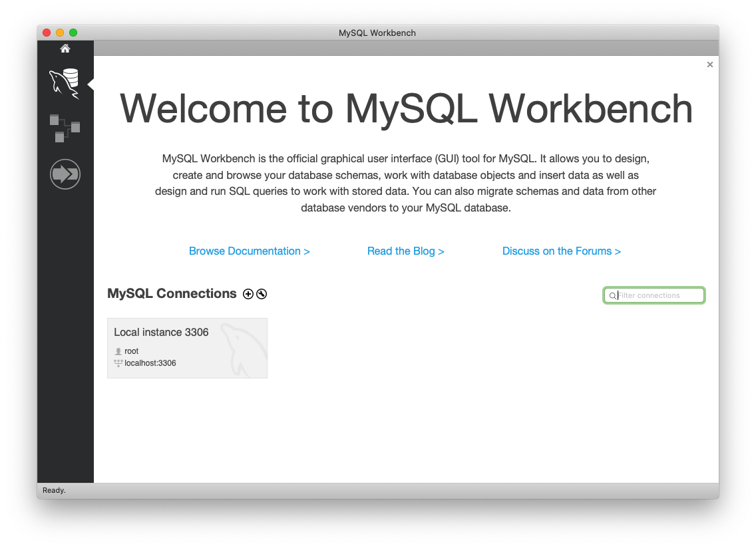
Task: Open the Models sidebar icon
Action: click(65, 128)
